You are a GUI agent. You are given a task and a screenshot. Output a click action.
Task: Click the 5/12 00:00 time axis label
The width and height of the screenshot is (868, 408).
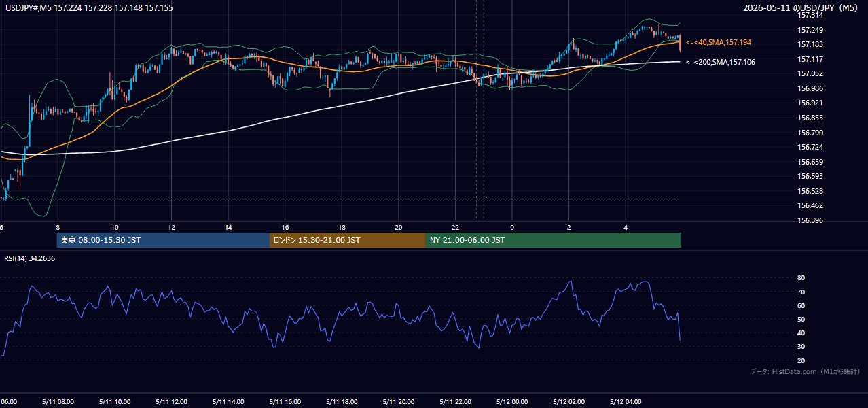pyautogui.click(x=512, y=402)
